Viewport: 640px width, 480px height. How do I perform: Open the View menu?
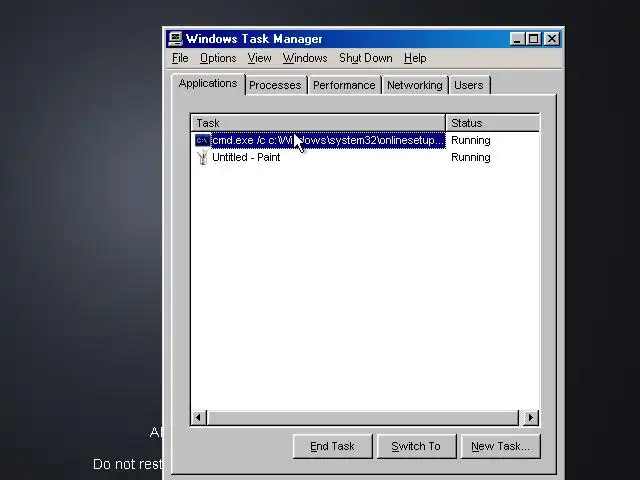pos(259,58)
